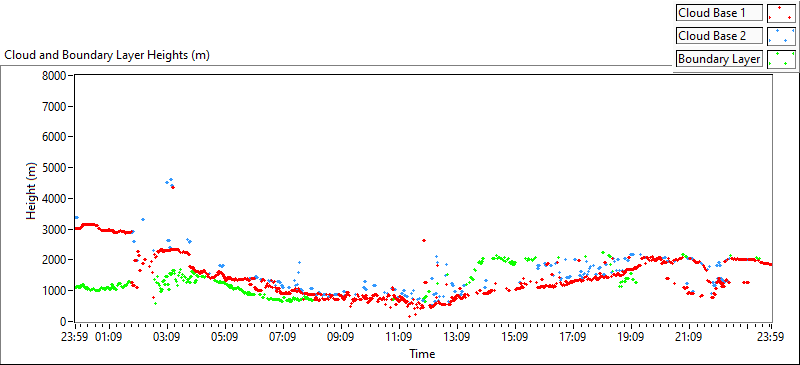Image resolution: width=800 pixels, height=365 pixels.
Task: Click the 15:09 time axis label
Action: coord(515,337)
